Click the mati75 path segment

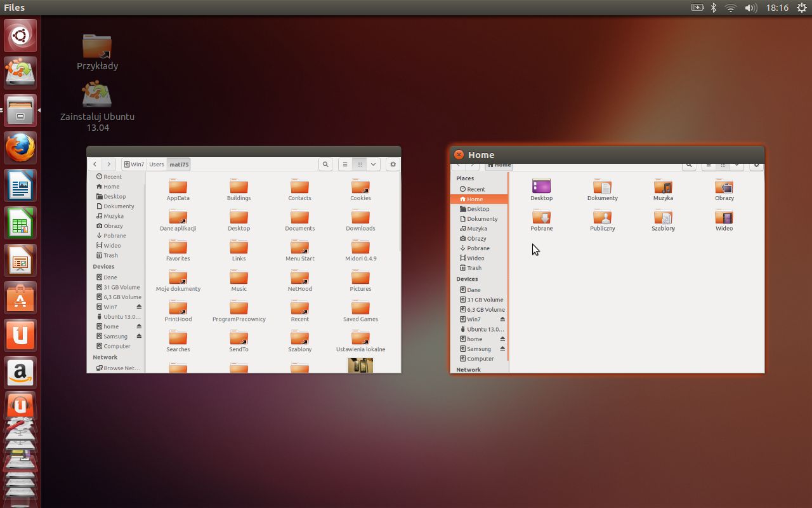point(179,164)
